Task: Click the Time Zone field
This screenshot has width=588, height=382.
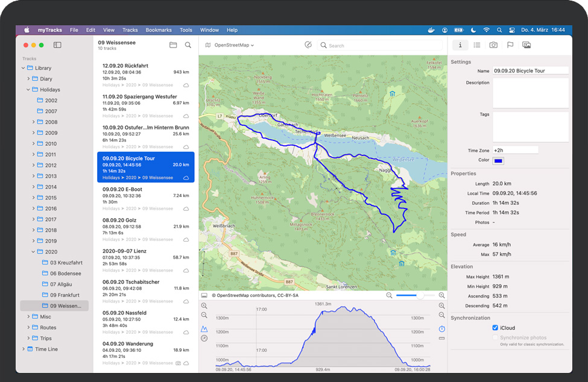Action: (x=515, y=150)
